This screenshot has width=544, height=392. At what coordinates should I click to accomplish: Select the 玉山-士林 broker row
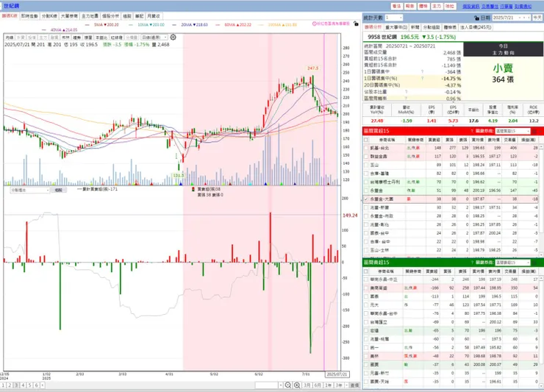451,250
